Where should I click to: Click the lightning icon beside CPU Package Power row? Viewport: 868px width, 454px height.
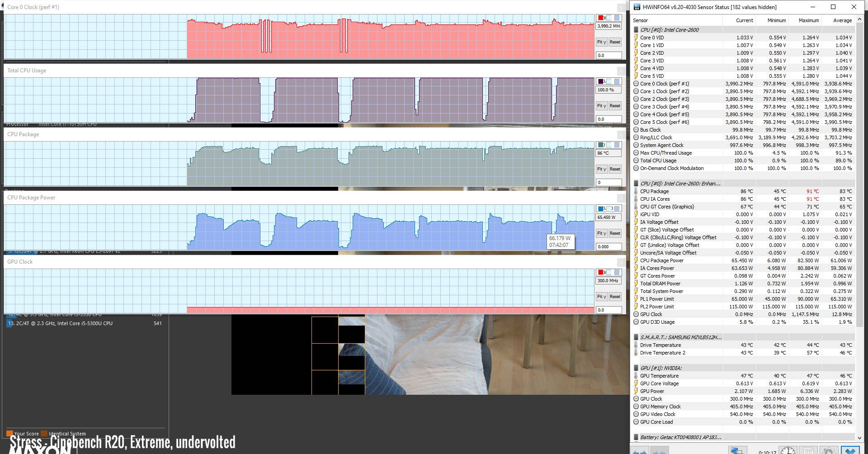point(636,260)
